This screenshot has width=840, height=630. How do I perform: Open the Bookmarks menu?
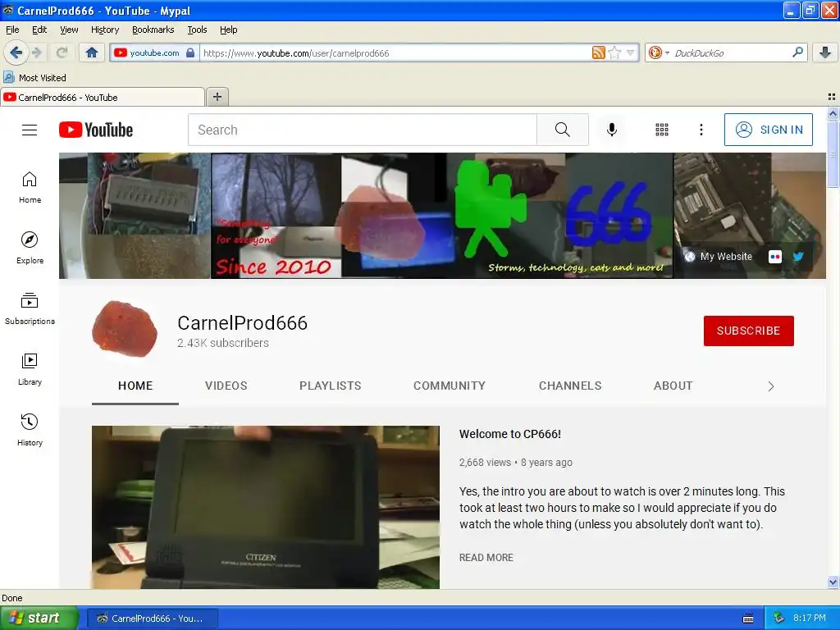153,30
